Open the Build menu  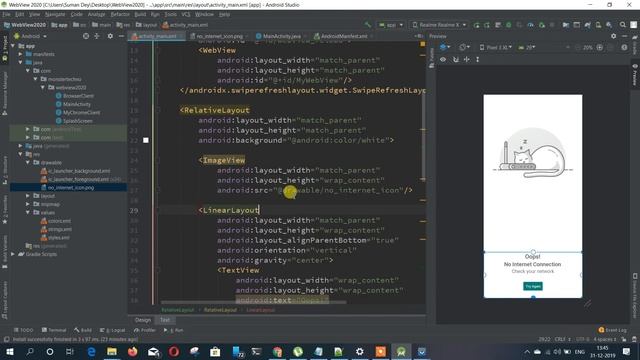(x=140, y=14)
